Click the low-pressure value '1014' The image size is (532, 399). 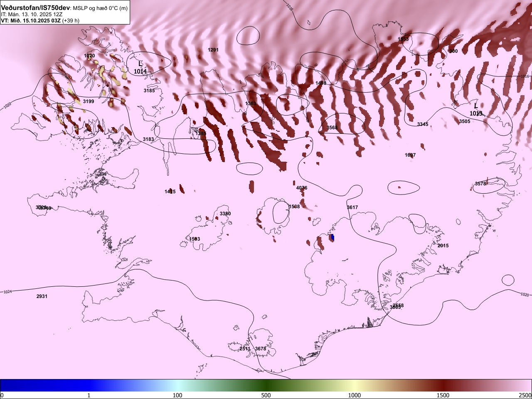coord(140,71)
